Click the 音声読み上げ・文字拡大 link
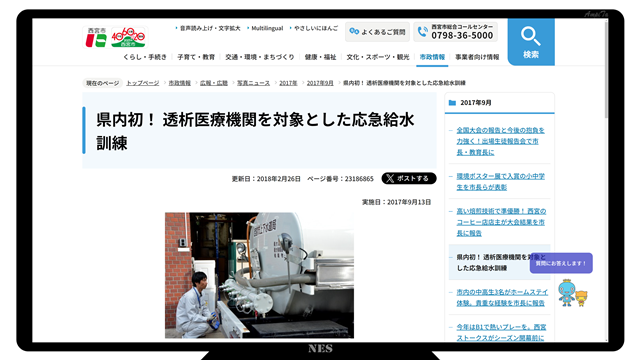 (x=210, y=28)
